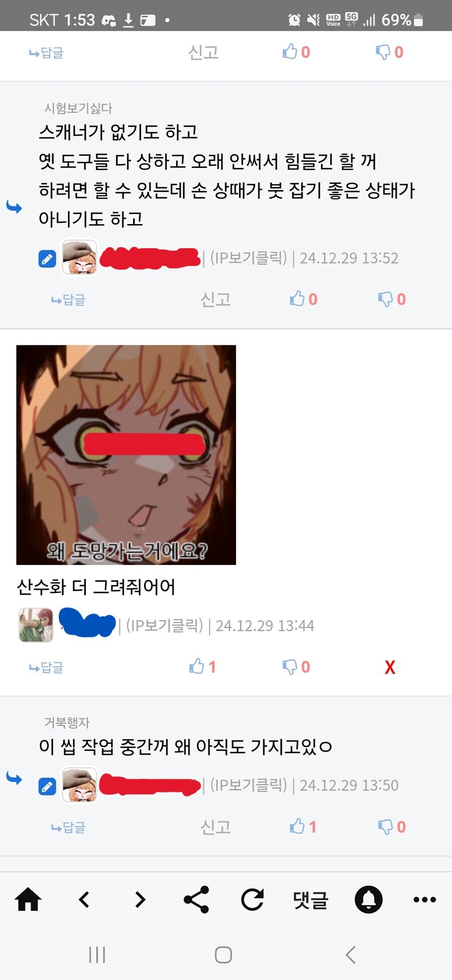Upvote the 13:52 comment
Viewport: 452px width, 980px height.
pos(303,299)
